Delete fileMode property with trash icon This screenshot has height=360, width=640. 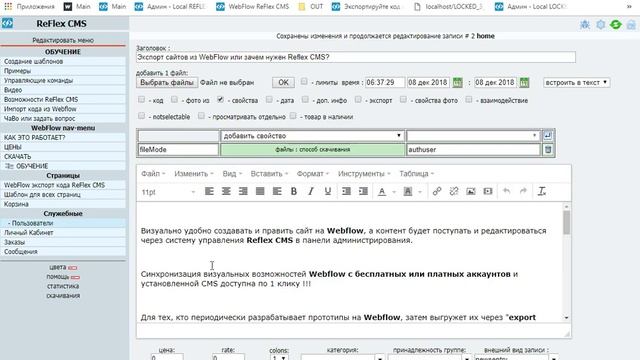coord(548,150)
